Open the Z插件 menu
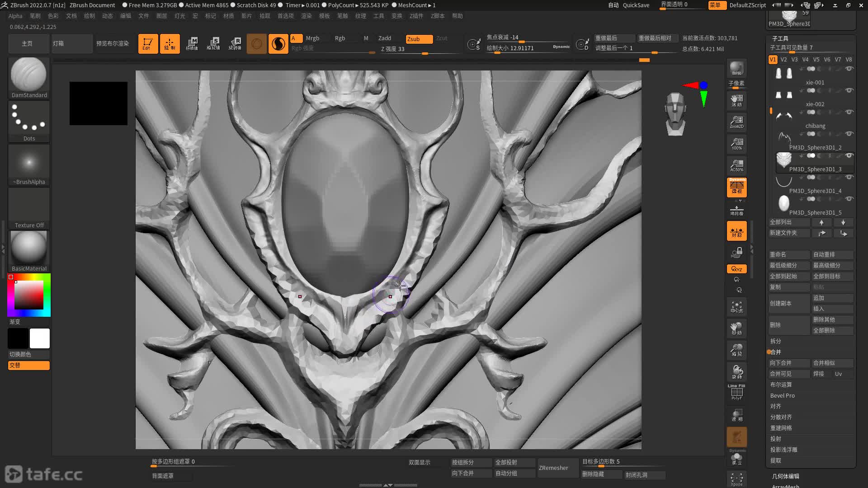Viewport: 868px width, 488px height. (416, 16)
